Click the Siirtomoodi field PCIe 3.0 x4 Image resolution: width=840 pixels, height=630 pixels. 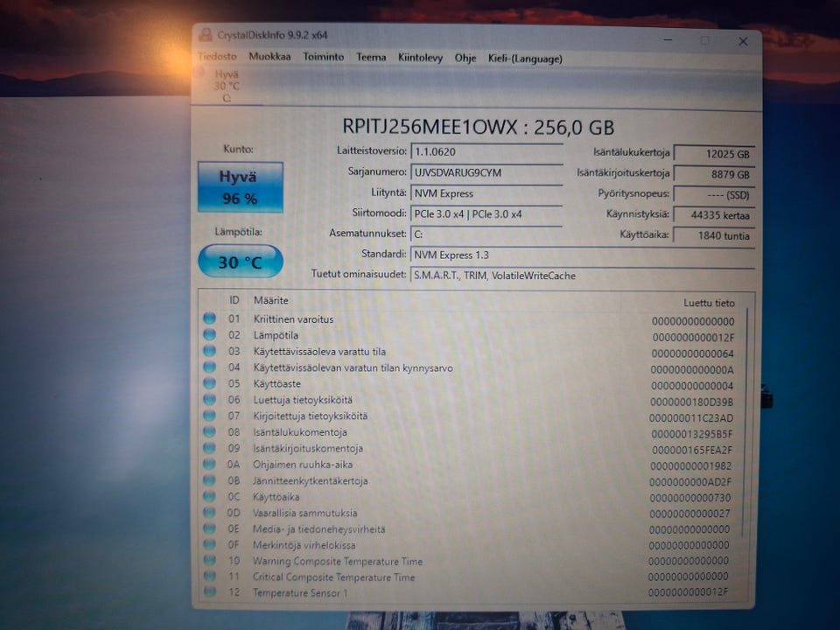(x=486, y=213)
